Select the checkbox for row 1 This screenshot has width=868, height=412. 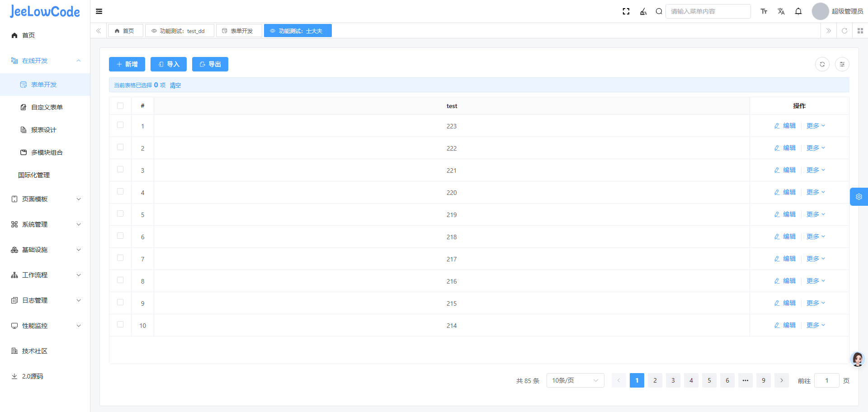coord(120,125)
